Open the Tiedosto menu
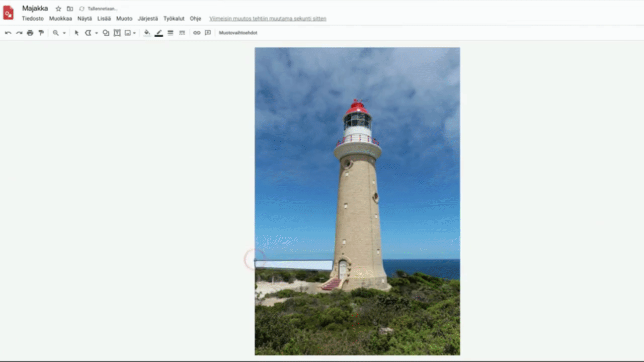 [33, 19]
